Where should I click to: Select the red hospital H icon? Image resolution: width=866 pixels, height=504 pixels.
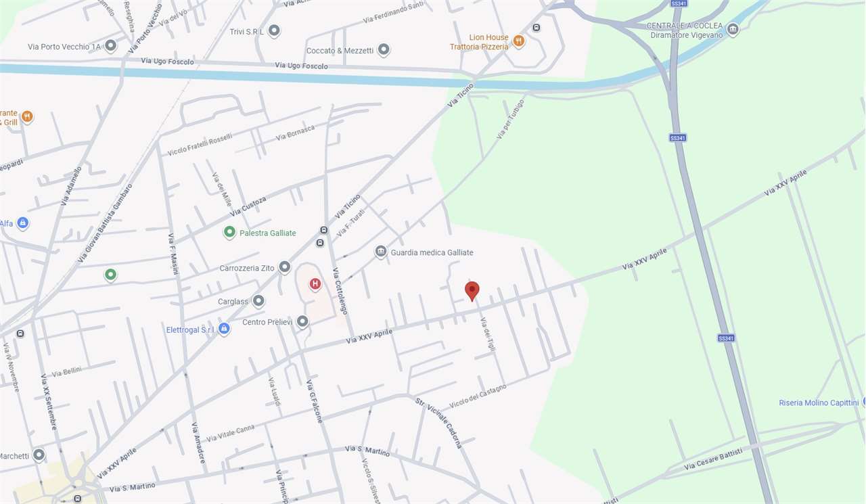[x=315, y=284]
